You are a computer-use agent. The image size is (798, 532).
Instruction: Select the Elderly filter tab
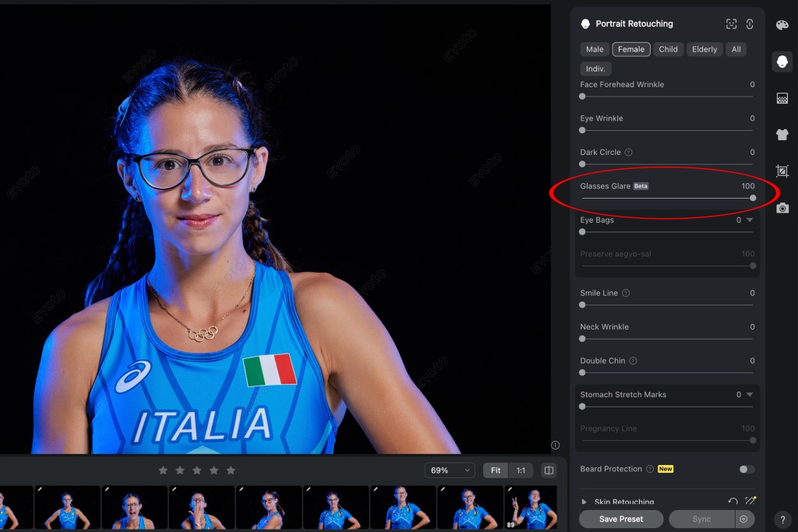pos(704,49)
